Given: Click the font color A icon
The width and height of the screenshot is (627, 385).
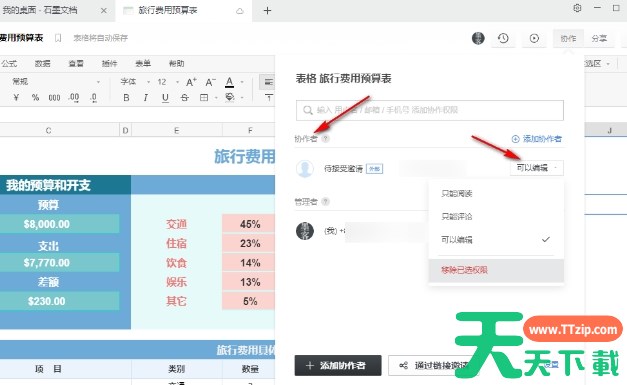Looking at the screenshot, I should pos(230,82).
